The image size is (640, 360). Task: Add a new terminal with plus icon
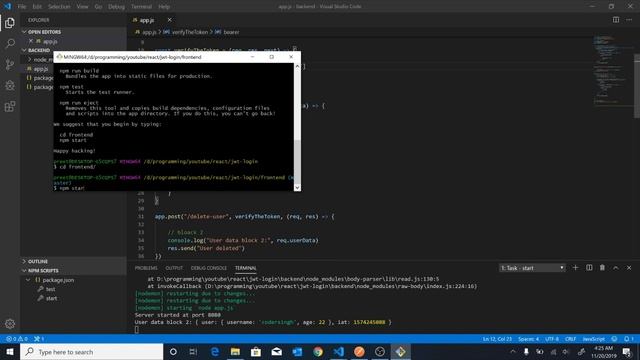pyautogui.click(x=576, y=268)
